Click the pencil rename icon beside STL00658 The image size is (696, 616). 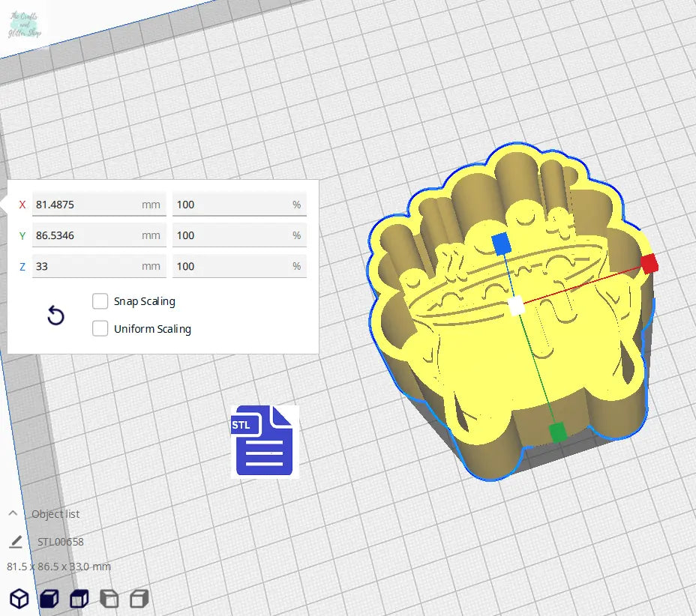pyautogui.click(x=16, y=542)
